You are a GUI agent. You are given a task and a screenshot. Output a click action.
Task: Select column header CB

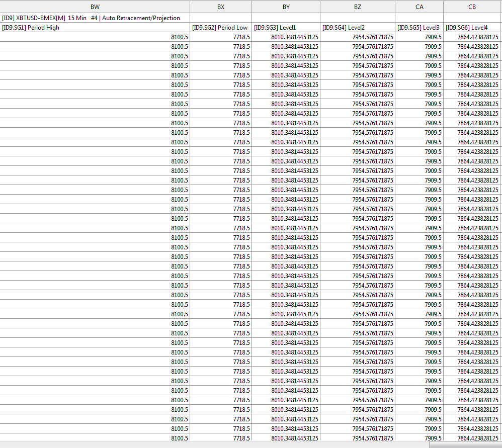click(472, 7)
